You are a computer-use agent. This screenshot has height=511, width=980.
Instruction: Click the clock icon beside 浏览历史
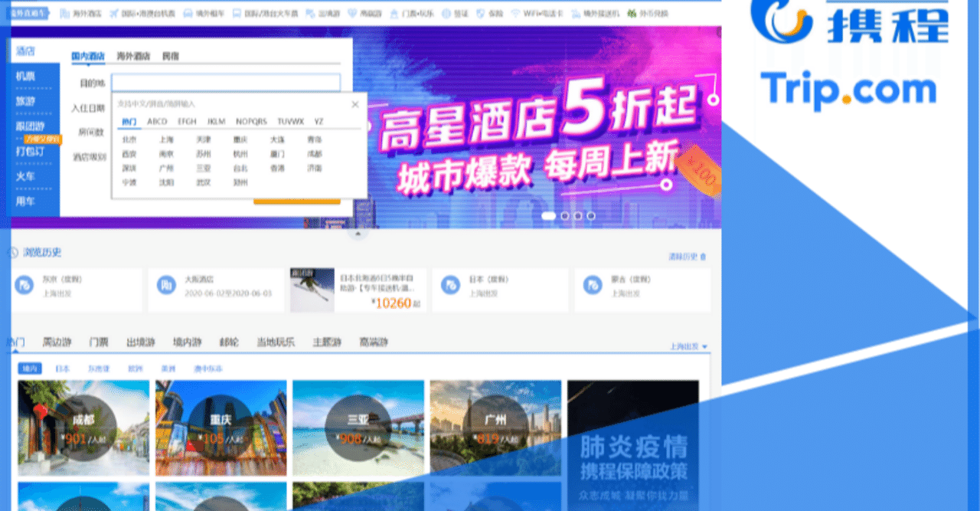13,252
